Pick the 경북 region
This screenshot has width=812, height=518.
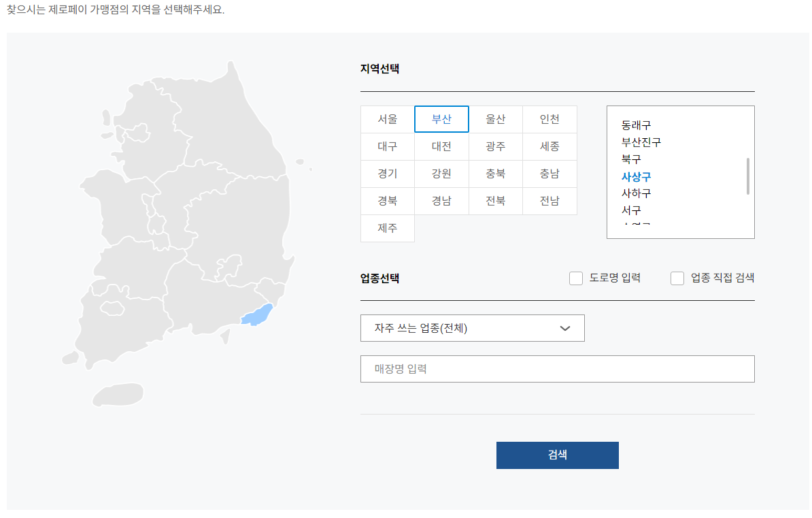388,201
